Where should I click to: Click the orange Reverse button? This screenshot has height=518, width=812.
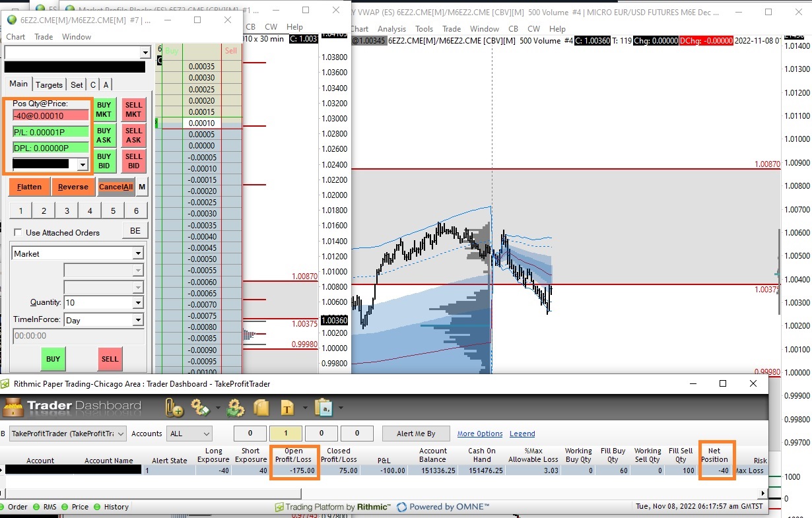73,187
